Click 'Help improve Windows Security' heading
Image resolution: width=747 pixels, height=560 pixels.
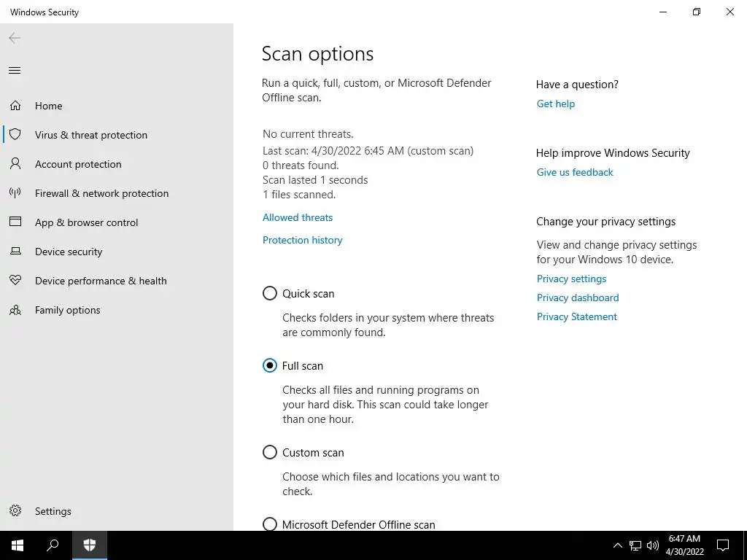(613, 153)
